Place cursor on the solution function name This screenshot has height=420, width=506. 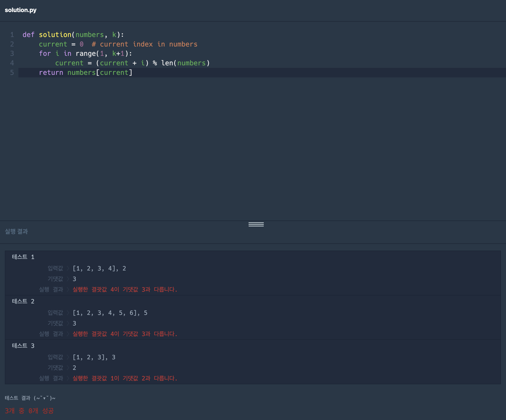click(x=55, y=35)
